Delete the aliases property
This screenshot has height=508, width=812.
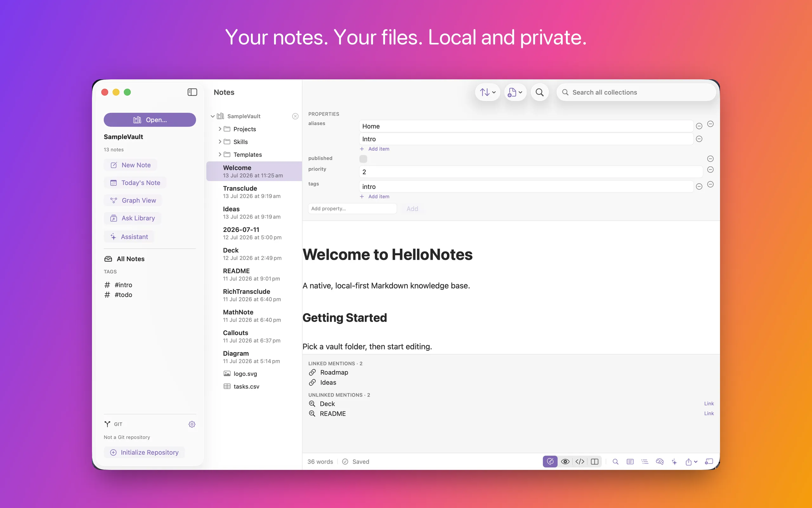(710, 124)
